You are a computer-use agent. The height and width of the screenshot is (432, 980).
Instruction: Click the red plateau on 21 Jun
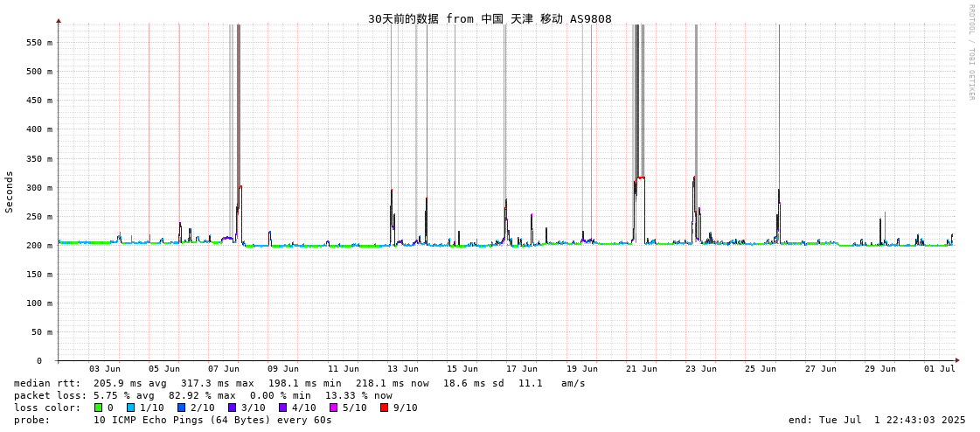pyautogui.click(x=641, y=178)
